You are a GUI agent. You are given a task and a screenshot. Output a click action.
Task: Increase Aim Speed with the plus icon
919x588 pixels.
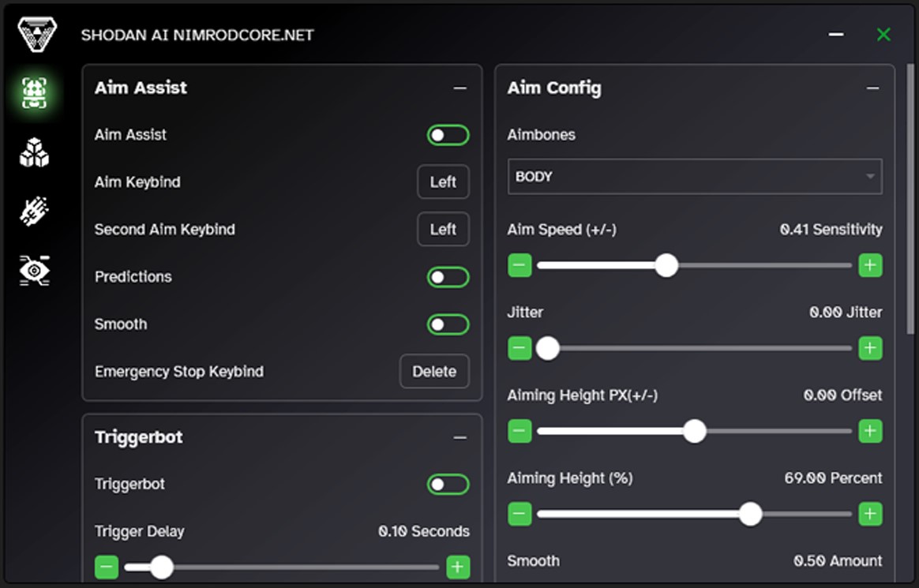[870, 265]
